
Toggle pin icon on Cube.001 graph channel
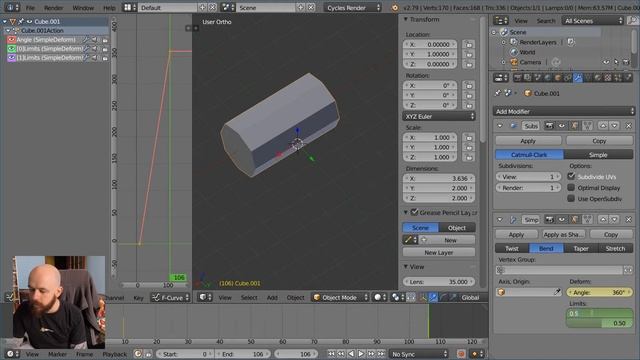point(20,22)
